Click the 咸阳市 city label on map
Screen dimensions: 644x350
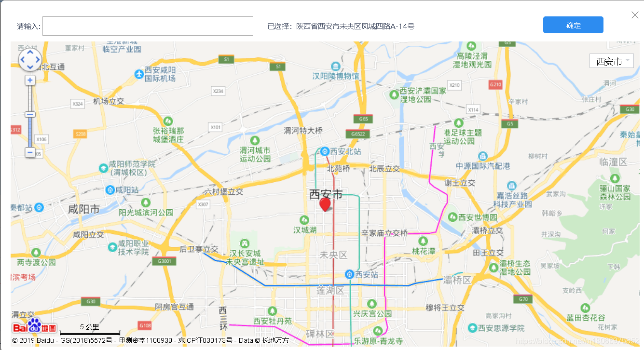(x=84, y=209)
